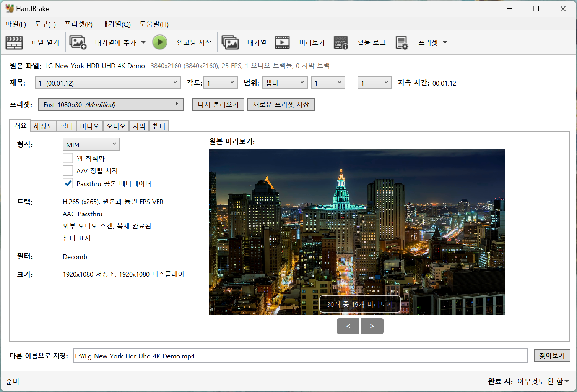
Task: Show previous preview image
Action: click(x=348, y=326)
